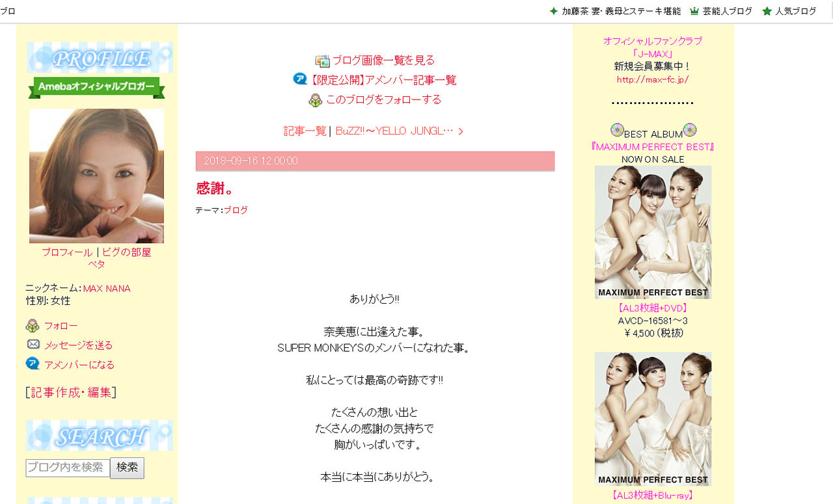Click the post title 感謝。
The width and height of the screenshot is (833, 504).
[215, 189]
